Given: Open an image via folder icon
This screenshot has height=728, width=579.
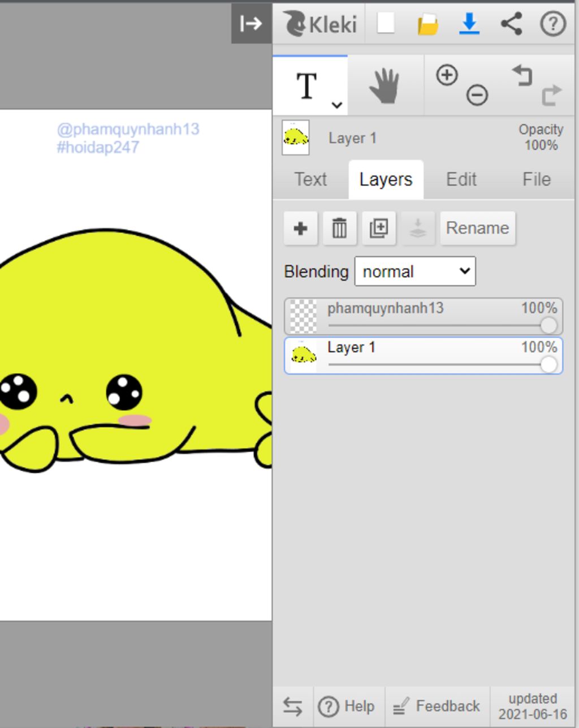Looking at the screenshot, I should pyautogui.click(x=427, y=24).
